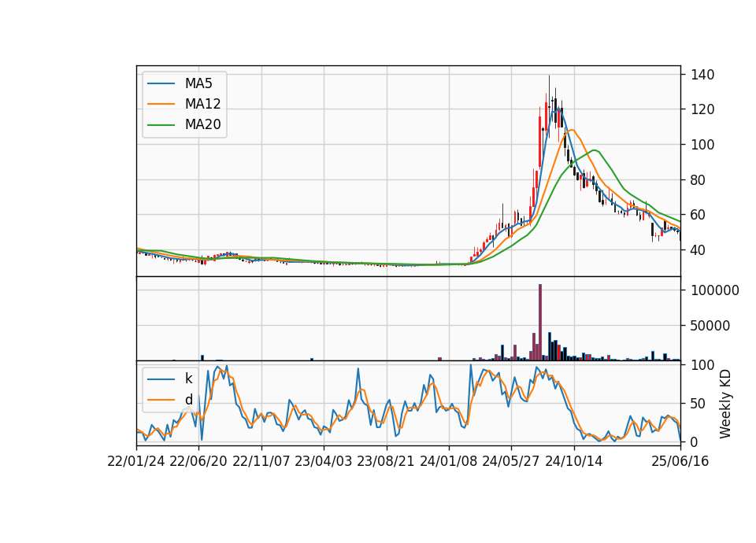Click the orange MA12 legend line sample
The width and height of the screenshot is (756, 543).
click(x=161, y=104)
